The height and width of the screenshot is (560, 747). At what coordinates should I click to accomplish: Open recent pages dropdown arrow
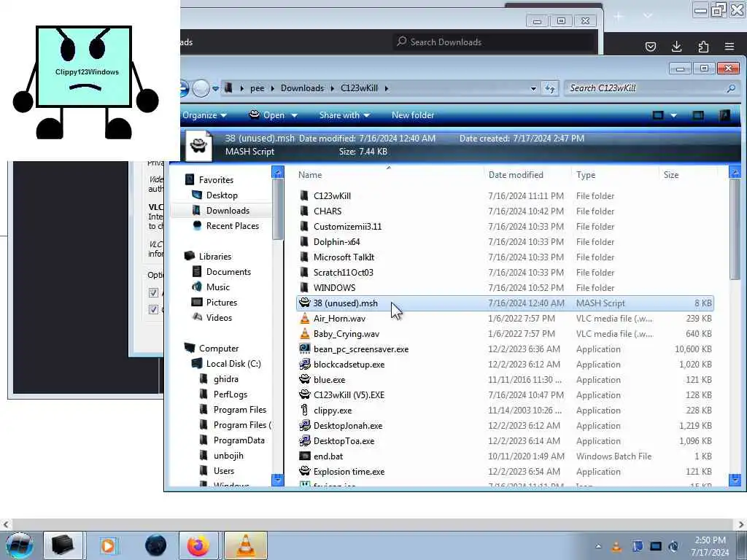coord(215,88)
